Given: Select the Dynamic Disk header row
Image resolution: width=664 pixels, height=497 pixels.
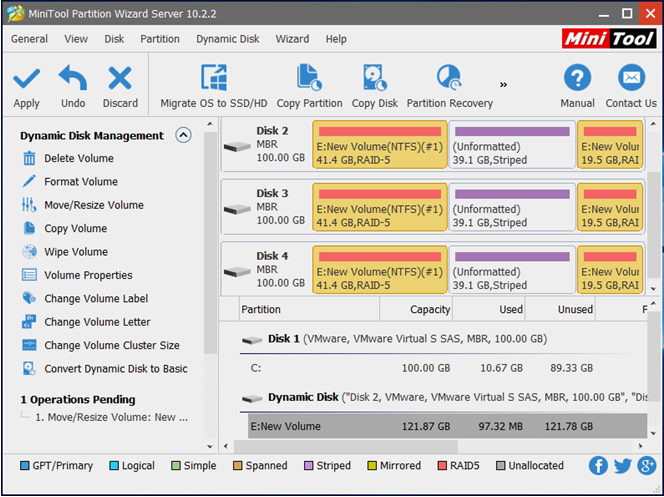Looking at the screenshot, I should tap(443, 398).
